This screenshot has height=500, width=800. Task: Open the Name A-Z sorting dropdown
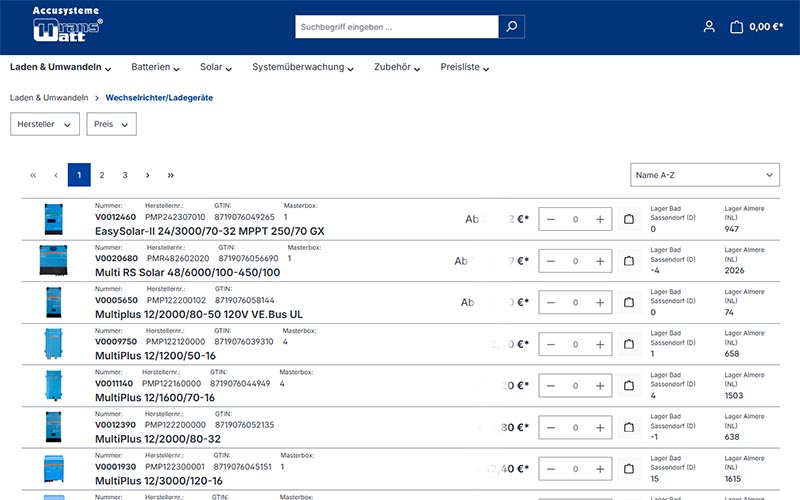pos(704,175)
